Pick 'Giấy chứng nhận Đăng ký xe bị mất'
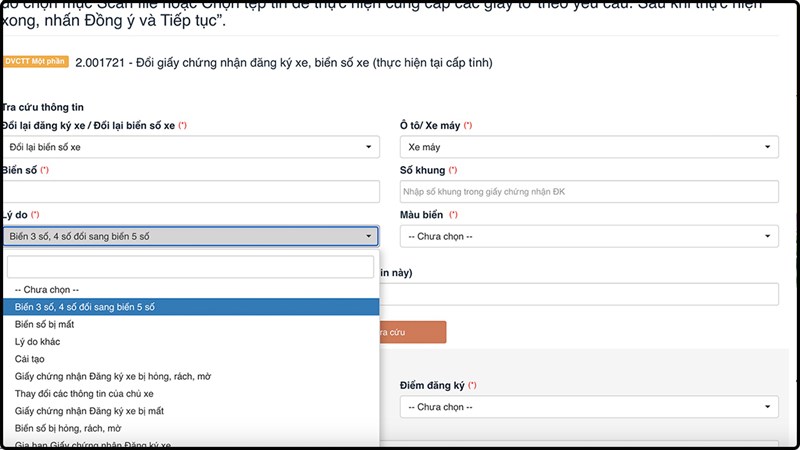The image size is (800, 450). [90, 410]
